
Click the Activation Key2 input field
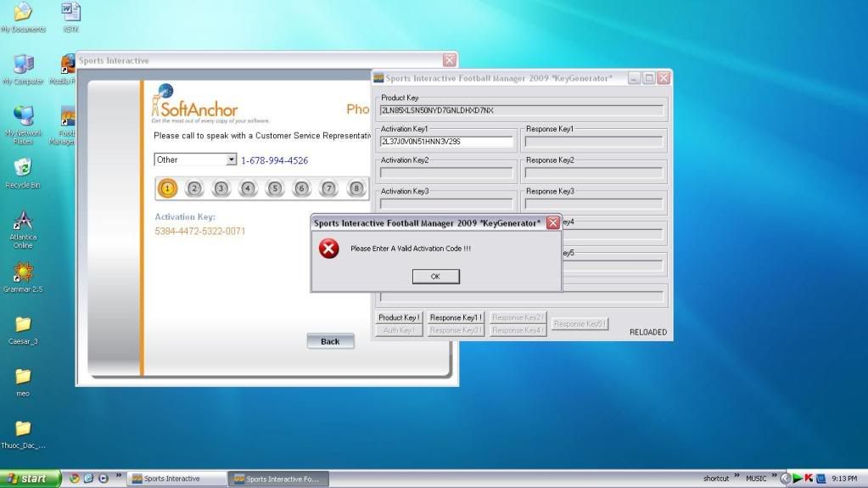pos(446,173)
